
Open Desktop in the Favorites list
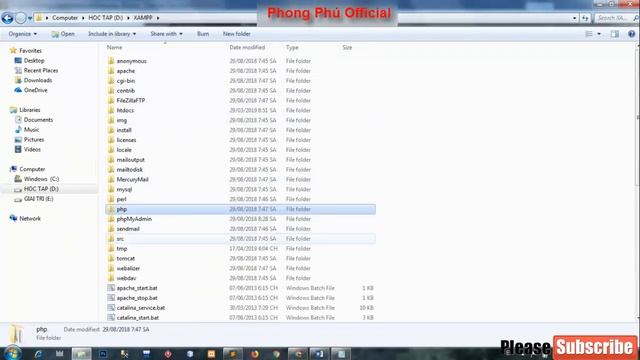(x=34, y=60)
